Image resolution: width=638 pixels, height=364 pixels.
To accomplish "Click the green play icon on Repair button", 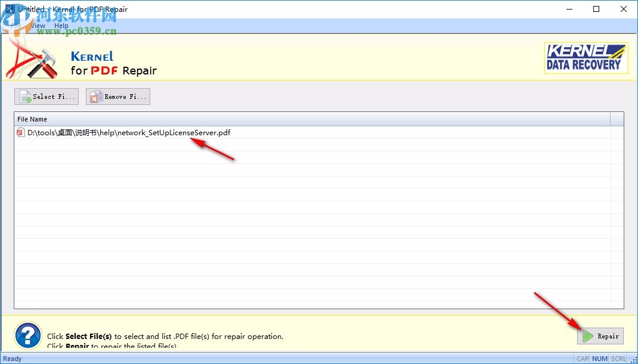I will (587, 336).
